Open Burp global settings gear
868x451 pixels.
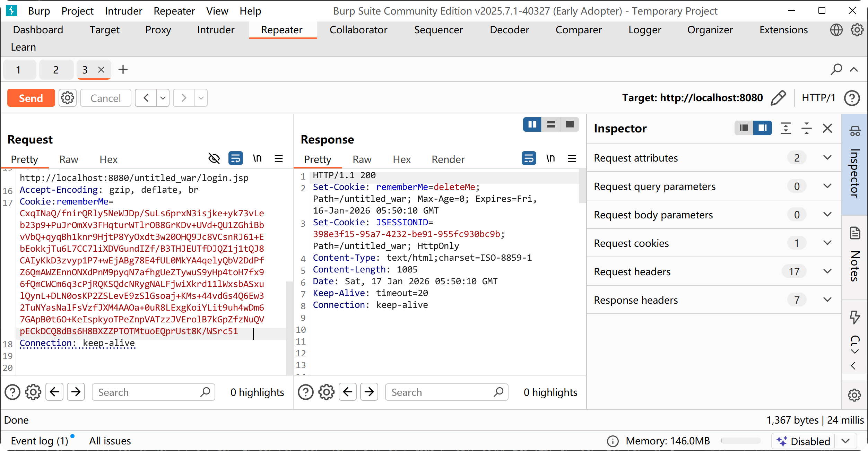[x=857, y=30]
